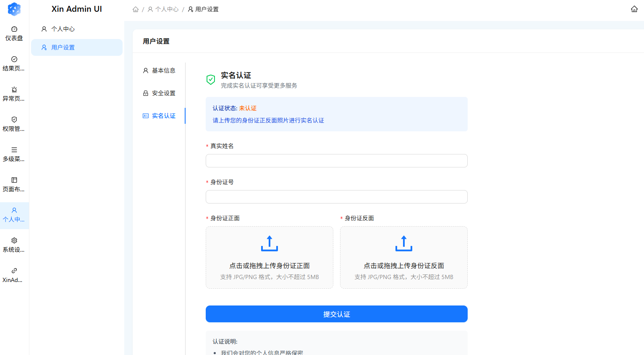Select the 页面布局 layout sidebar icon
The height and width of the screenshot is (355, 644).
point(14,180)
